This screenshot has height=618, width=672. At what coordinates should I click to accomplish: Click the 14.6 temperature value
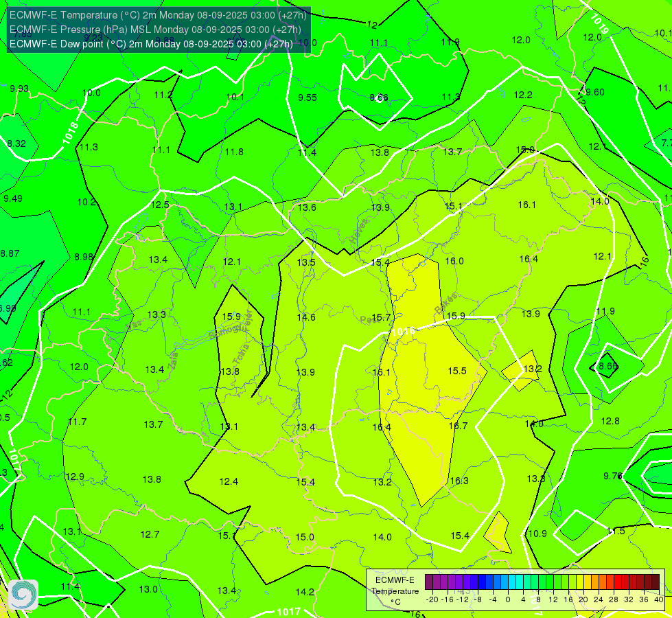(306, 317)
